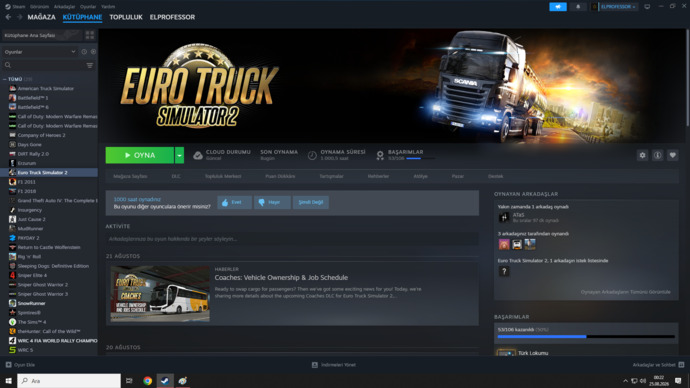Click the play time clock icon
Screen dimensions: 690x388
(x=312, y=155)
